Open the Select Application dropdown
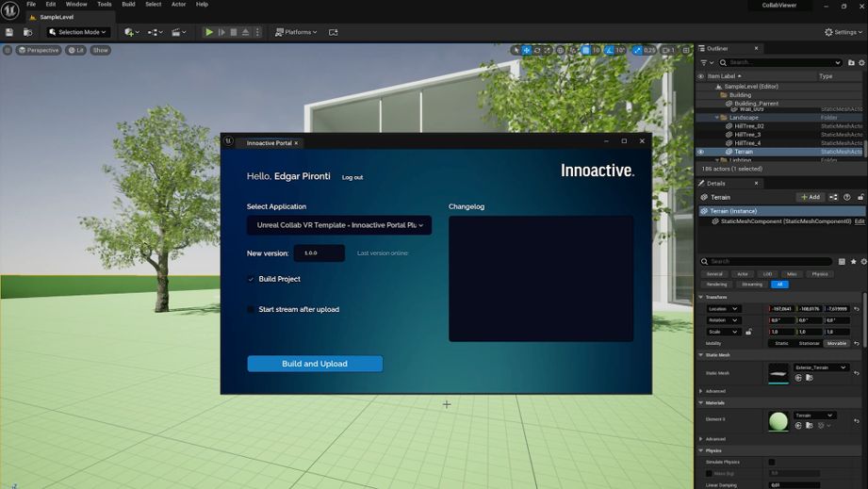This screenshot has height=489, width=868. [x=339, y=225]
